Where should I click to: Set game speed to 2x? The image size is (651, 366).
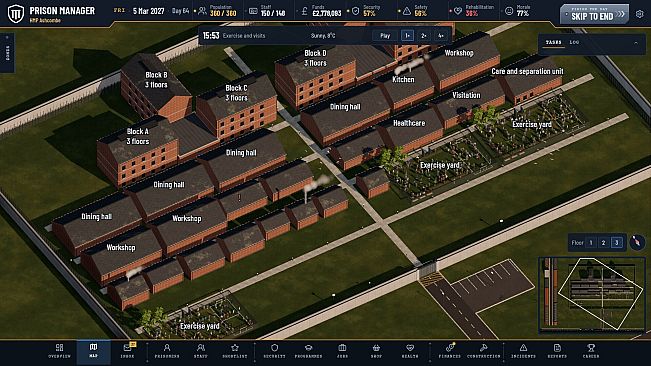[x=424, y=36]
